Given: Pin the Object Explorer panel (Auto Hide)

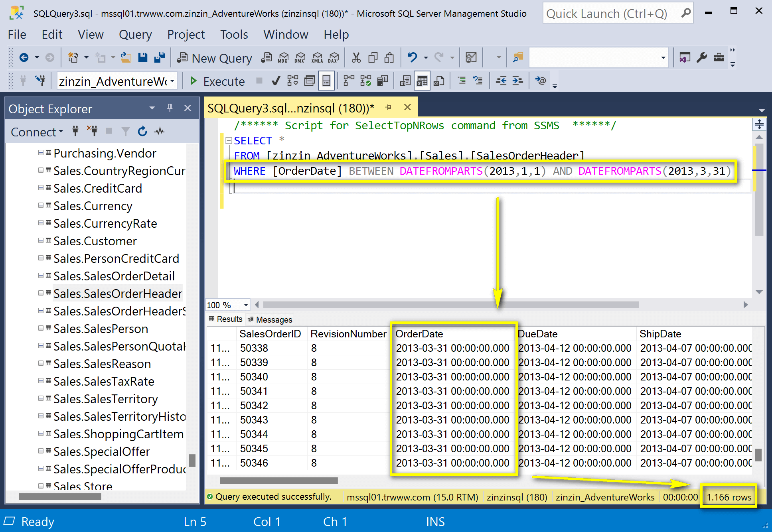Looking at the screenshot, I should [x=170, y=108].
